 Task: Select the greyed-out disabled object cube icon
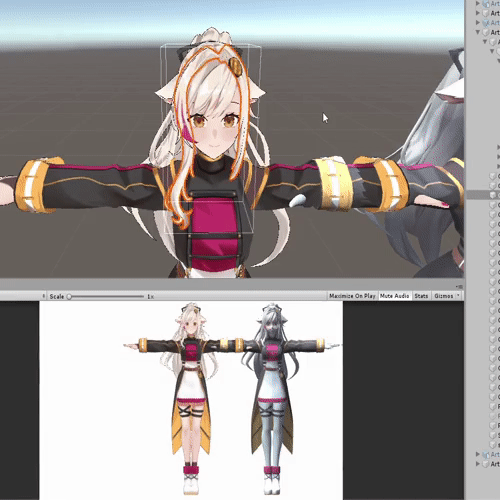pyautogui.click(x=493, y=416)
